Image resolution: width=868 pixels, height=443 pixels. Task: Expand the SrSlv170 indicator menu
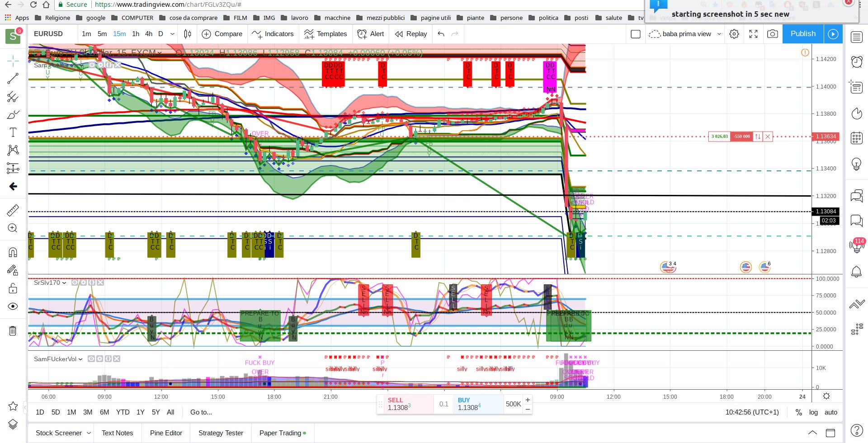click(x=64, y=283)
